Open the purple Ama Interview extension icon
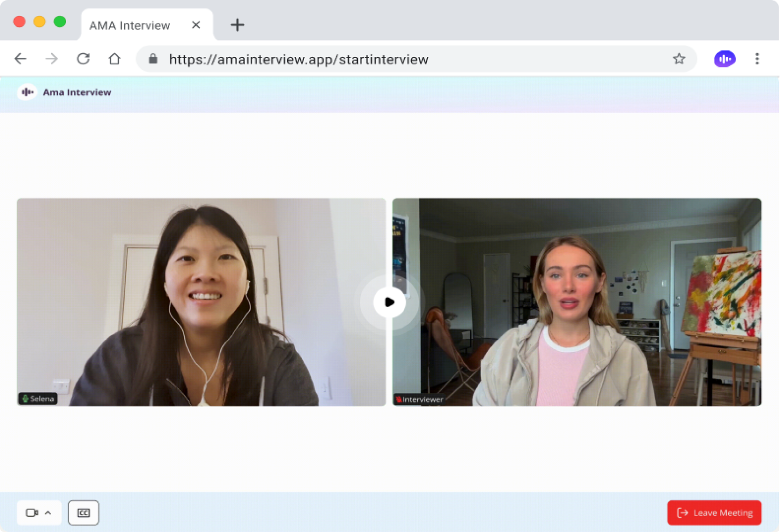780x532 pixels. 725,59
